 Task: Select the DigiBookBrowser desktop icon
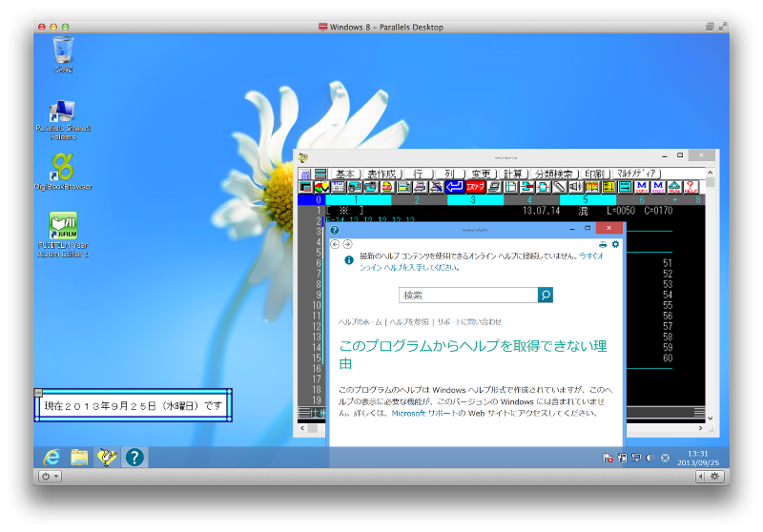(x=63, y=172)
